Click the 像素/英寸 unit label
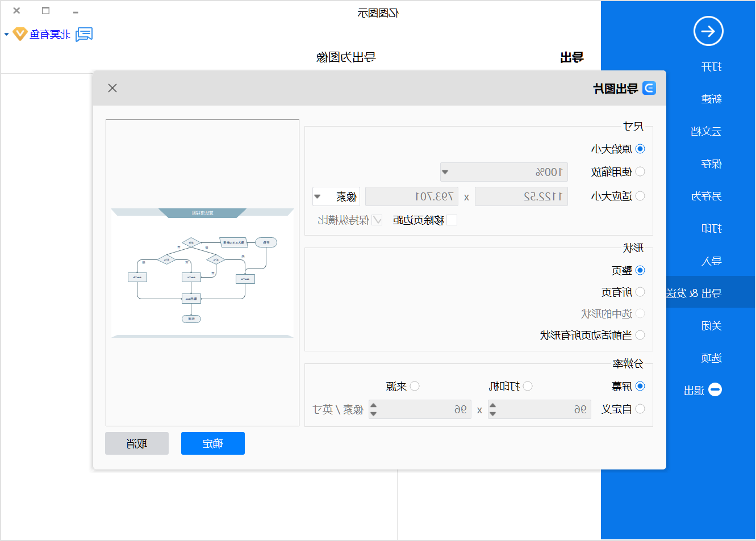Screen dimensions: 756x541 pos(337,409)
